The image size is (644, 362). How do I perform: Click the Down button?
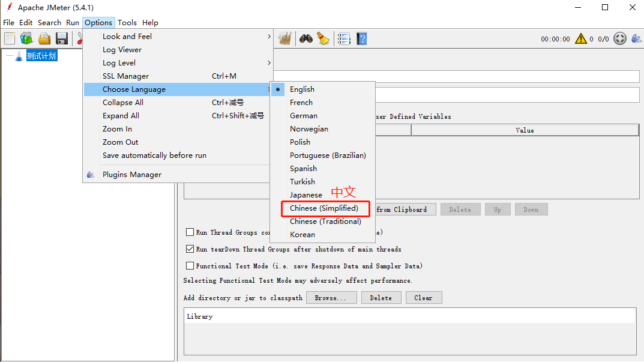click(531, 210)
